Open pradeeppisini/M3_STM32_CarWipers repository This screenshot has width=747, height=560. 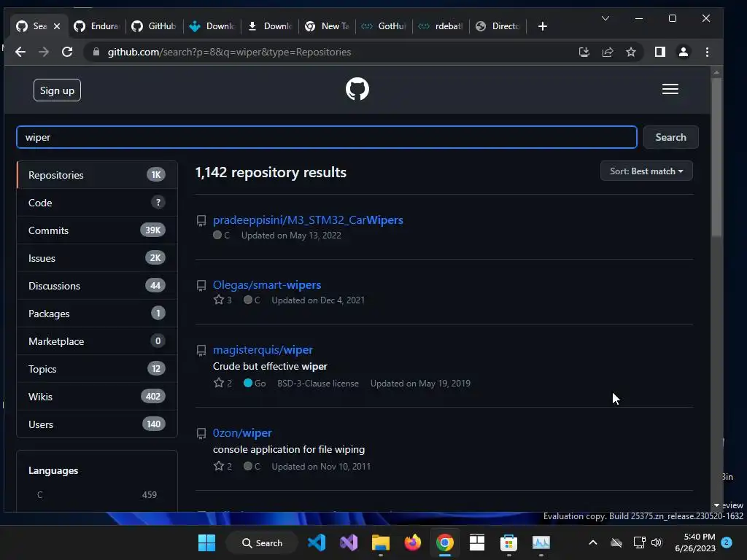(308, 220)
